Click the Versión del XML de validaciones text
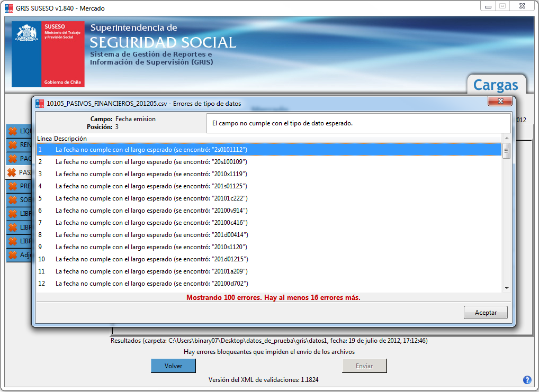 [263, 380]
